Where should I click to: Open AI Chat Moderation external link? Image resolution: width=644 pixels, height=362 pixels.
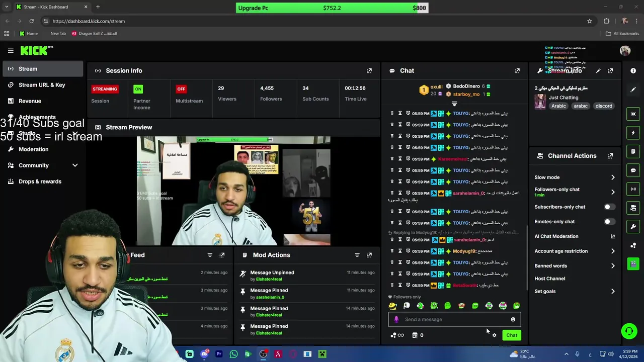coord(613,236)
